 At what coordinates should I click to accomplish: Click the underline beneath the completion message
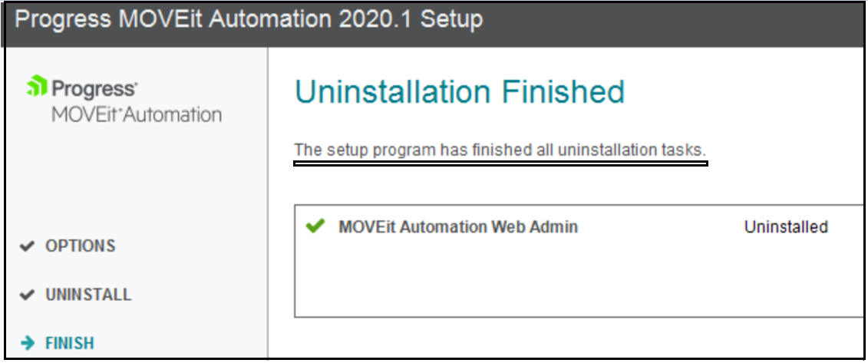pos(500,163)
